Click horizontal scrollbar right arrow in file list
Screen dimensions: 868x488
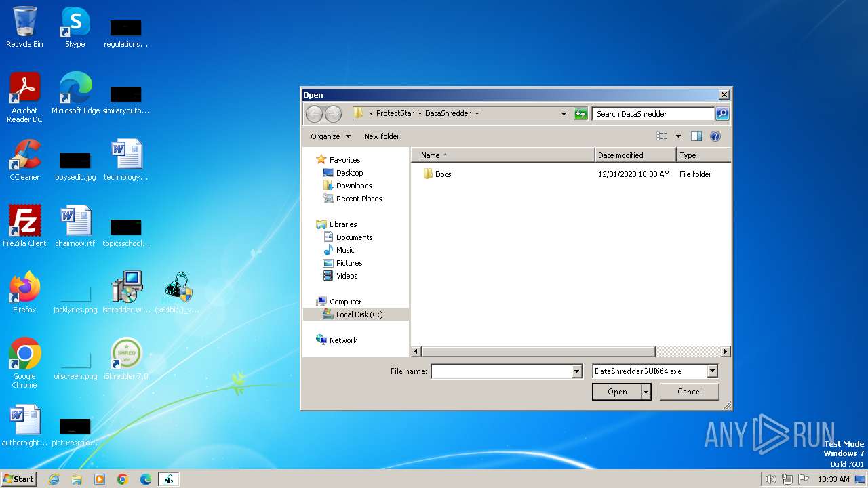pyautogui.click(x=726, y=352)
